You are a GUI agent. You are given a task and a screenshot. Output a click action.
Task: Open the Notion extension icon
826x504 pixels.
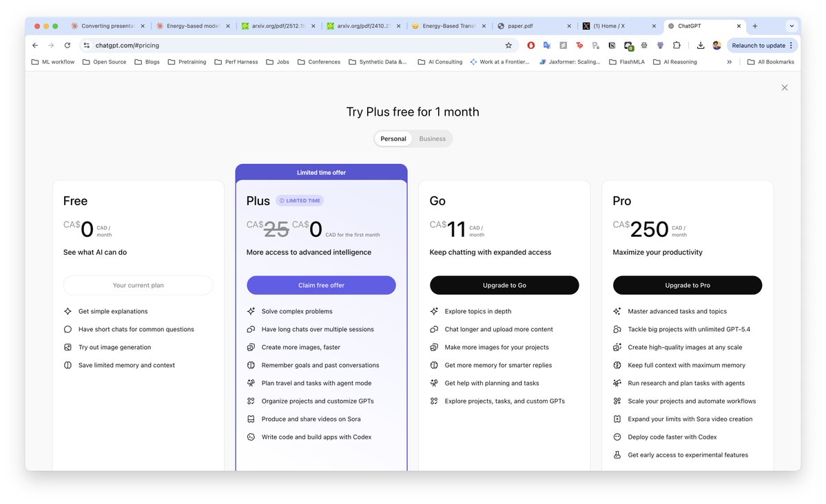click(x=612, y=45)
